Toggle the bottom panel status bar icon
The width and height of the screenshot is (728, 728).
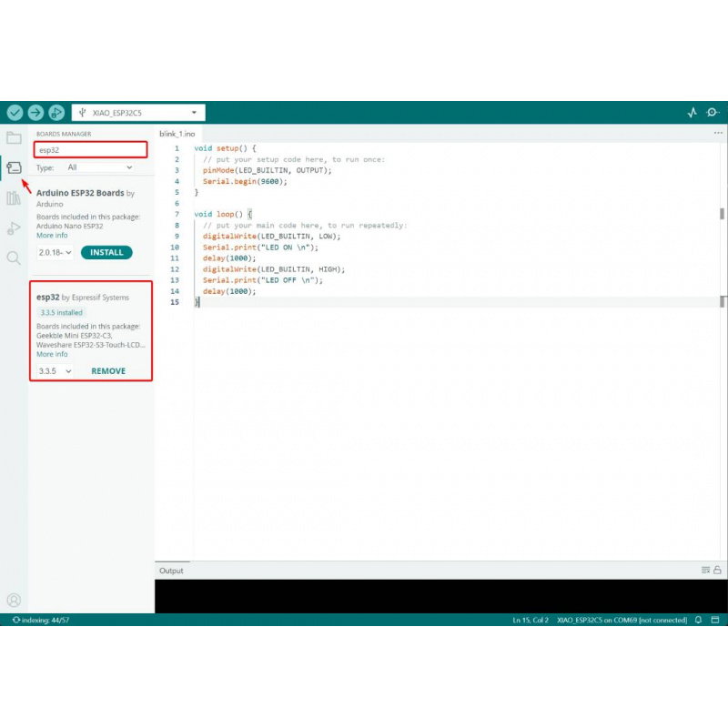pos(715,620)
